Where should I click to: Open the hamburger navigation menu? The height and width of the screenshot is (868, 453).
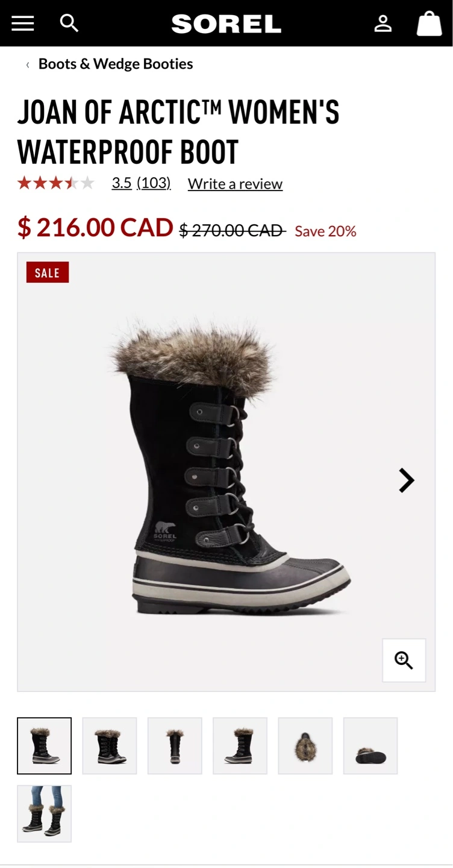(x=22, y=24)
